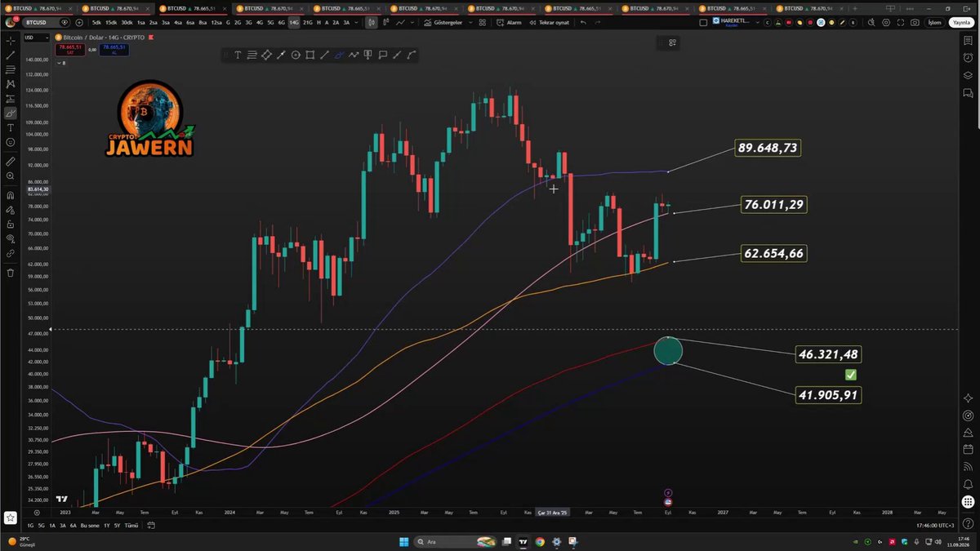This screenshot has height=551, width=980.
Task: Expand the Göstergeler favorites dropdown arrow
Action: click(469, 23)
